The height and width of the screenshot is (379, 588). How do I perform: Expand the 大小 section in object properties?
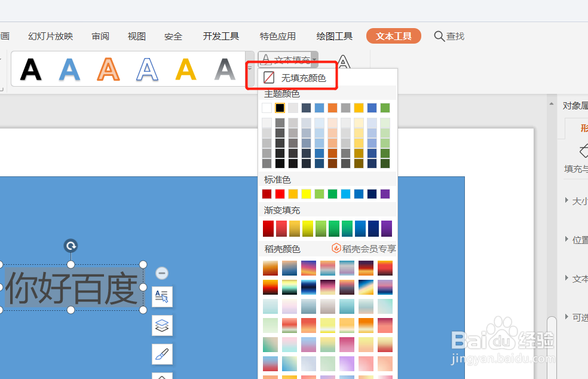pyautogui.click(x=577, y=201)
